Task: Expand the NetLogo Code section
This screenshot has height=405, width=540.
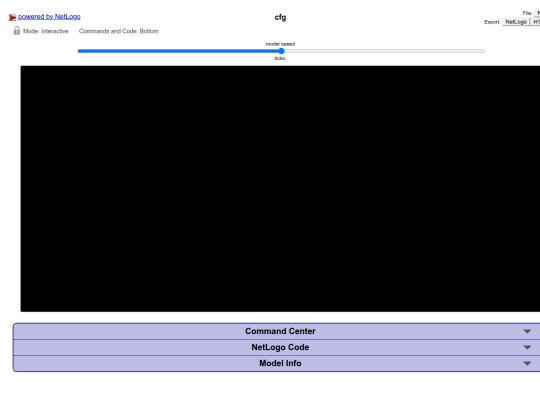Action: point(277,347)
